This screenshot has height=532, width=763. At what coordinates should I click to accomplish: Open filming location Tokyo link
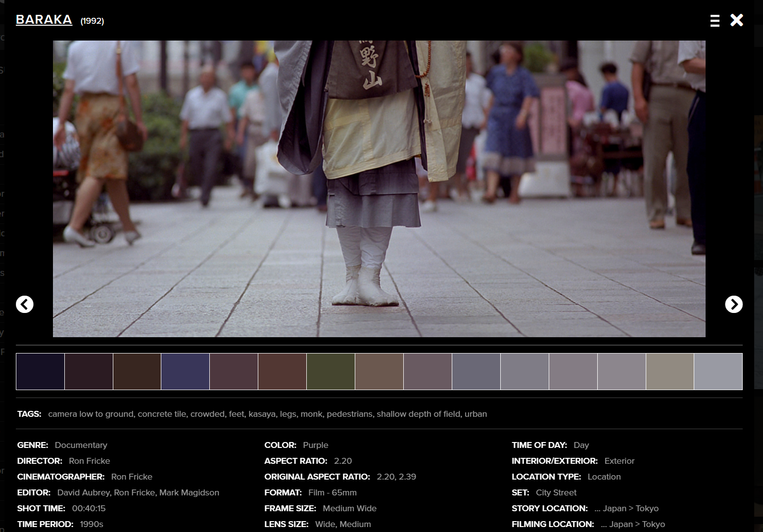click(654, 524)
